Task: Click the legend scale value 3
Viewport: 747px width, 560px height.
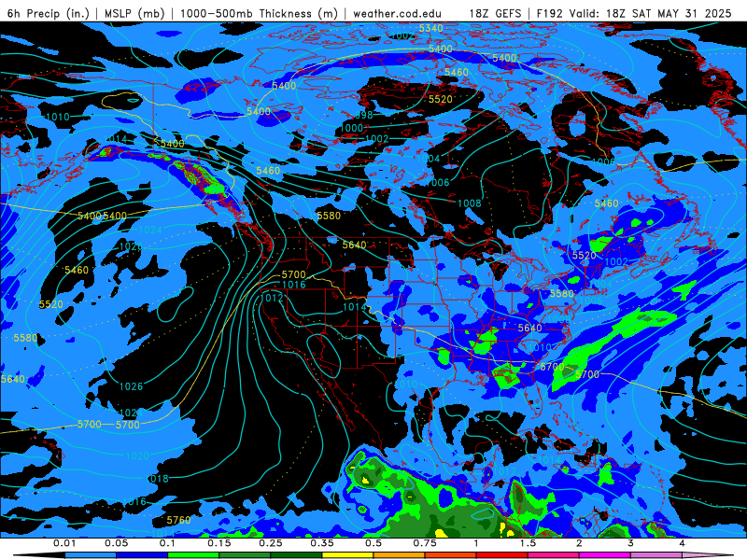Action: [630, 543]
